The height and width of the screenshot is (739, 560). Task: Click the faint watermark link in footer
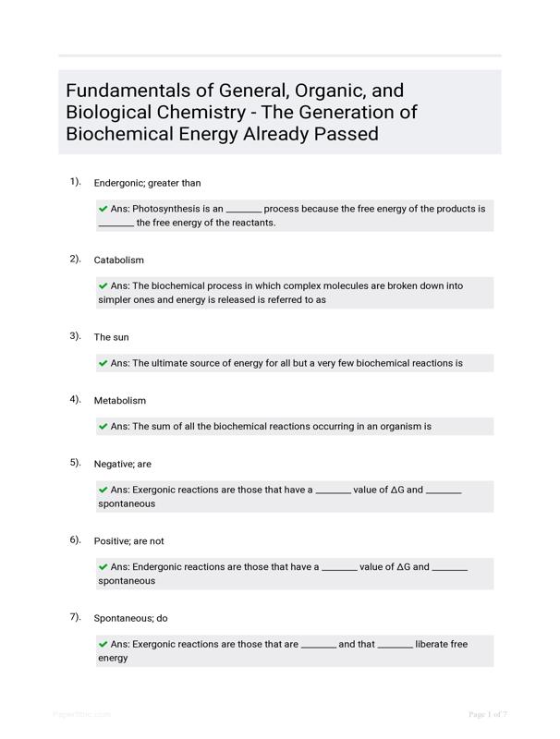pos(82,714)
